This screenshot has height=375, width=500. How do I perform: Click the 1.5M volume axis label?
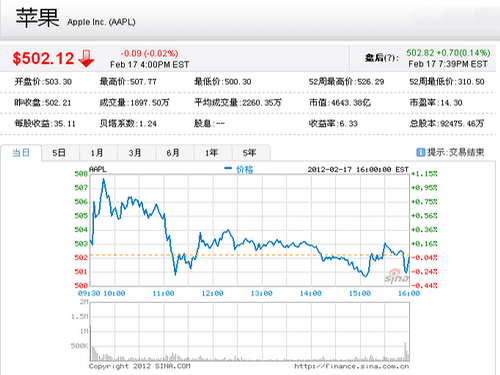pos(80,316)
